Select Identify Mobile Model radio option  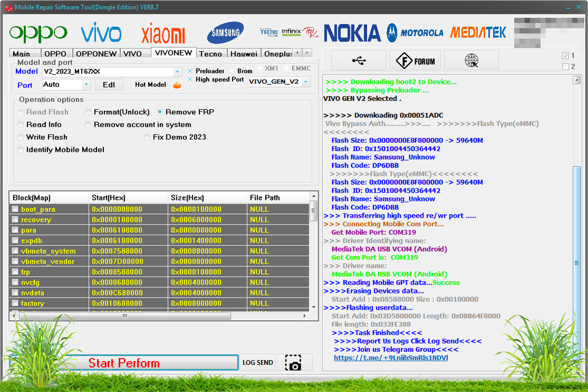pos(21,150)
